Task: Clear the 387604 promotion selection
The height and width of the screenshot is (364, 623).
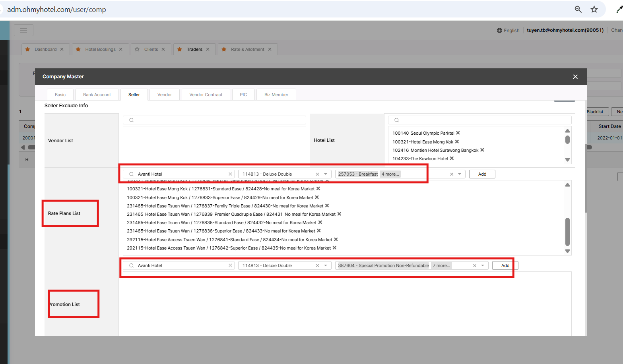Action: (474, 265)
